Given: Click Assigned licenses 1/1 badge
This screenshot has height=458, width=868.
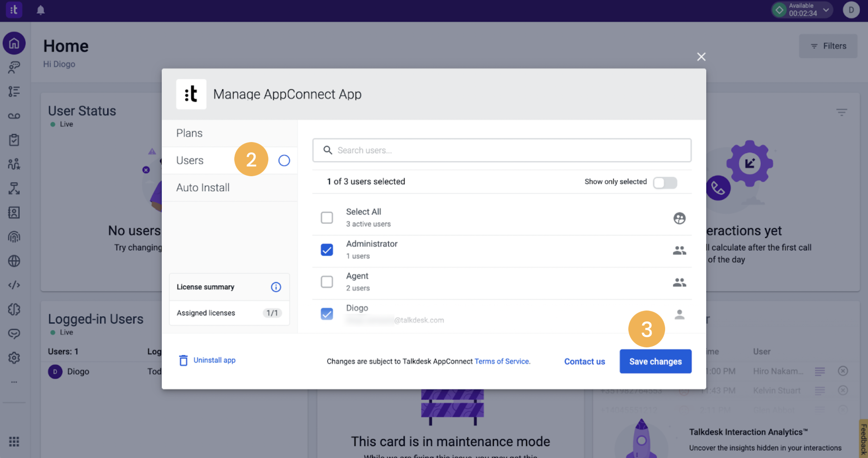Looking at the screenshot, I should point(272,313).
